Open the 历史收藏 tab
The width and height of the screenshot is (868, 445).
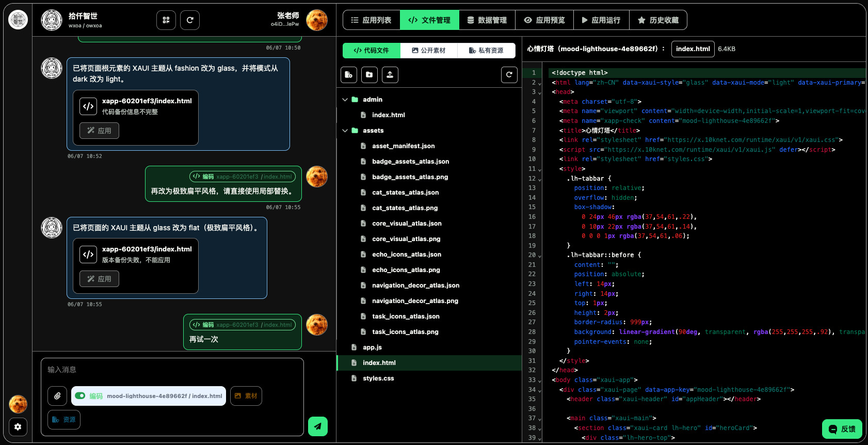(x=658, y=20)
